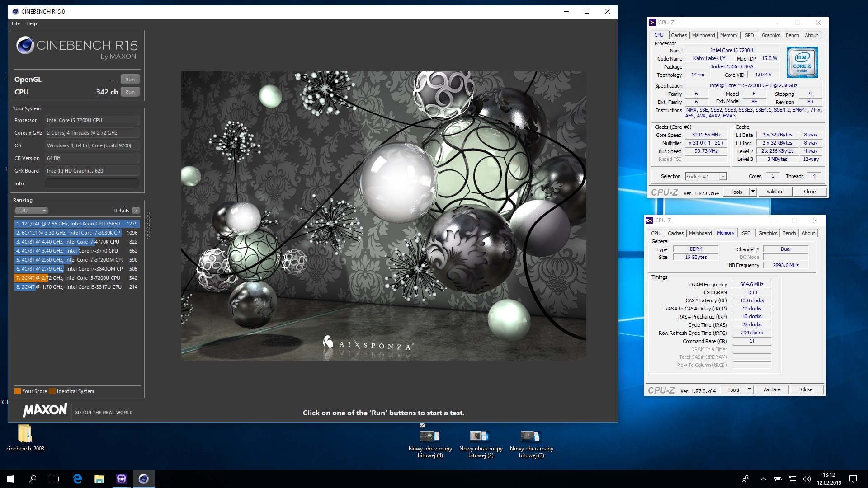Toggle checkbox on bitmap file (4) icon
Viewport: 868px width, 488px height.
pyautogui.click(x=422, y=425)
